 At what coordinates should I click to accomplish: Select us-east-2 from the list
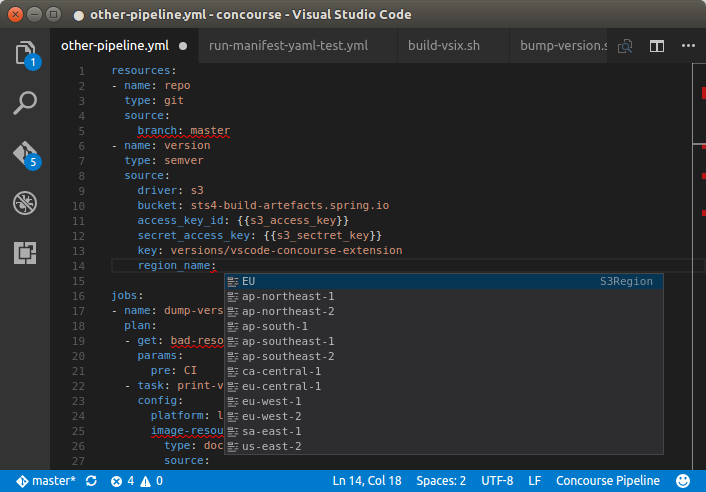tap(444, 446)
